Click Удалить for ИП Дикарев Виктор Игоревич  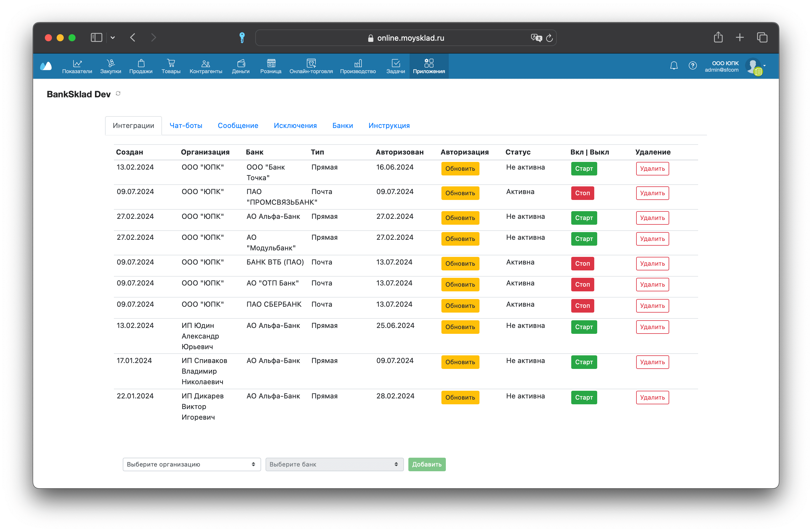[x=652, y=397]
